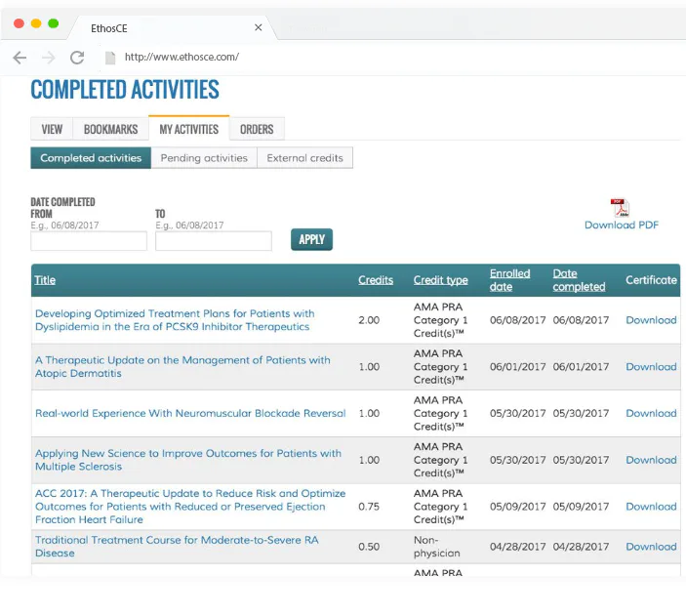
Task: Open the ACC 2017 Heart Failure activity
Action: [x=190, y=507]
